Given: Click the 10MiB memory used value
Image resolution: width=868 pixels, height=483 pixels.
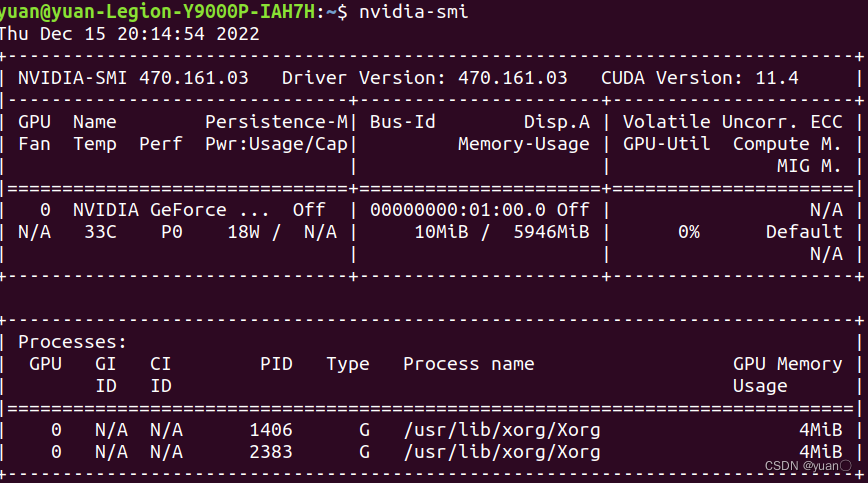Looking at the screenshot, I should (x=441, y=232).
